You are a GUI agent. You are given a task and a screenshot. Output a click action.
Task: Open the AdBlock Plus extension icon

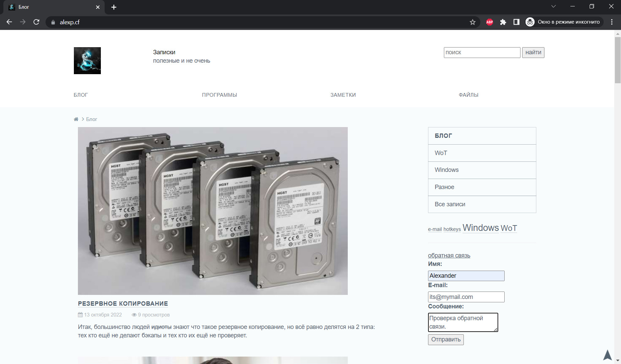pos(489,22)
